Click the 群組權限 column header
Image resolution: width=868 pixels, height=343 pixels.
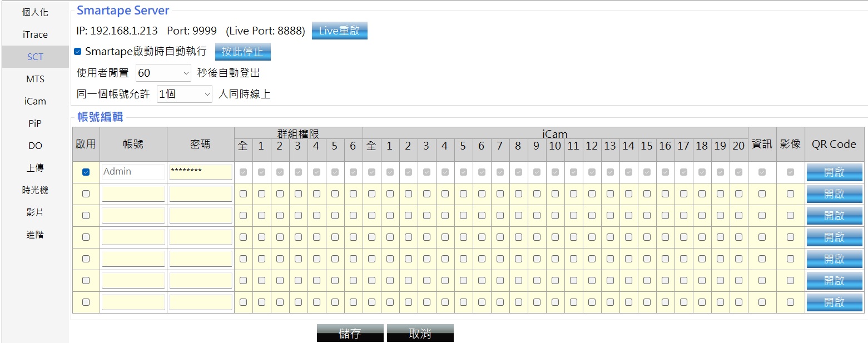click(x=299, y=133)
